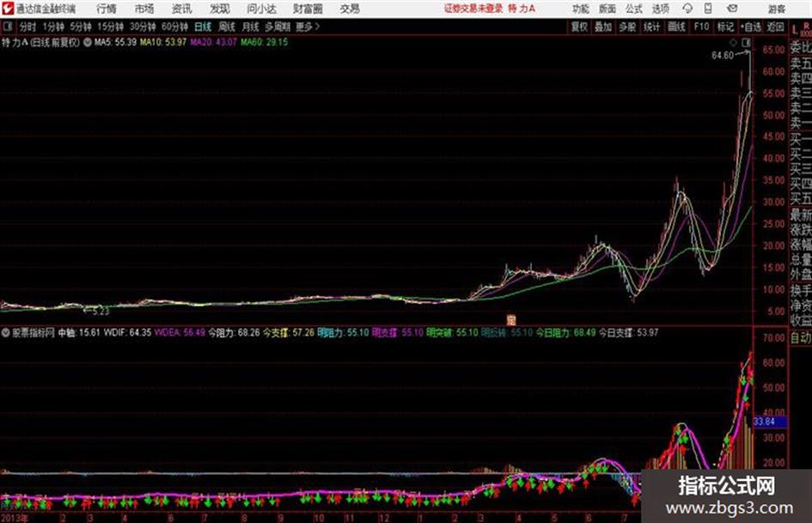The width and height of the screenshot is (812, 523).
Task: Click the 通达信 red logo icon
Action: [8, 9]
